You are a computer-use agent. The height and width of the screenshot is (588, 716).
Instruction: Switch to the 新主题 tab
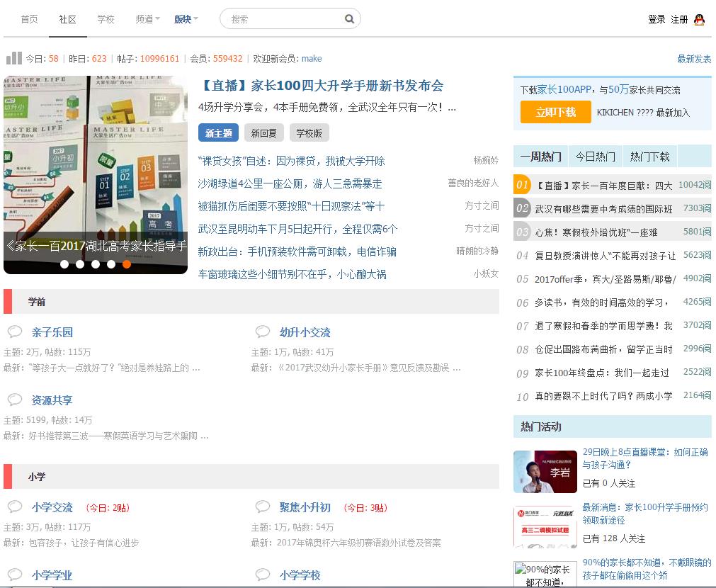218,133
